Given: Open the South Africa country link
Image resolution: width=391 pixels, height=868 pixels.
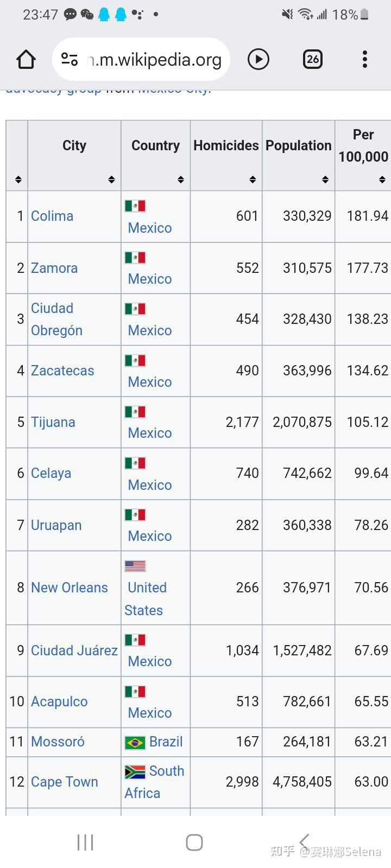Looking at the screenshot, I should [154, 782].
